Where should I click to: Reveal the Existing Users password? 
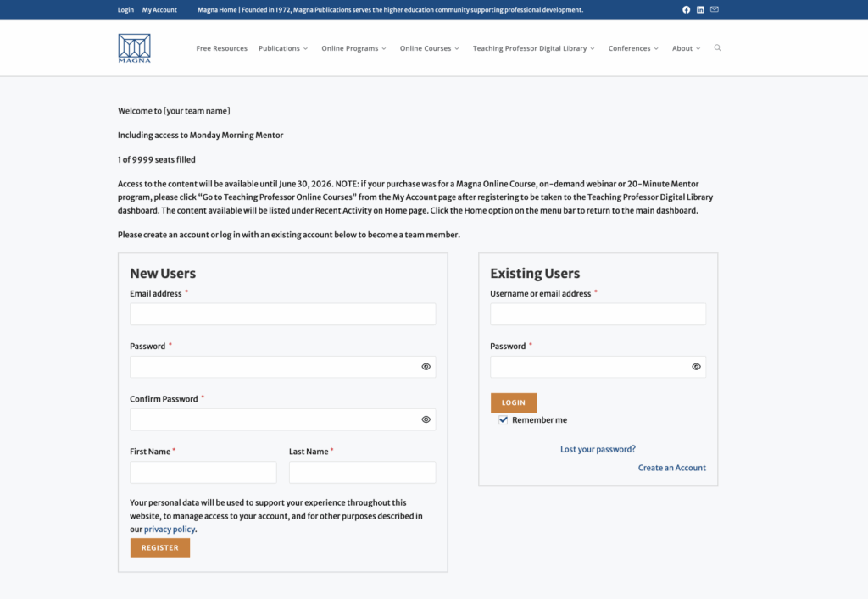695,366
